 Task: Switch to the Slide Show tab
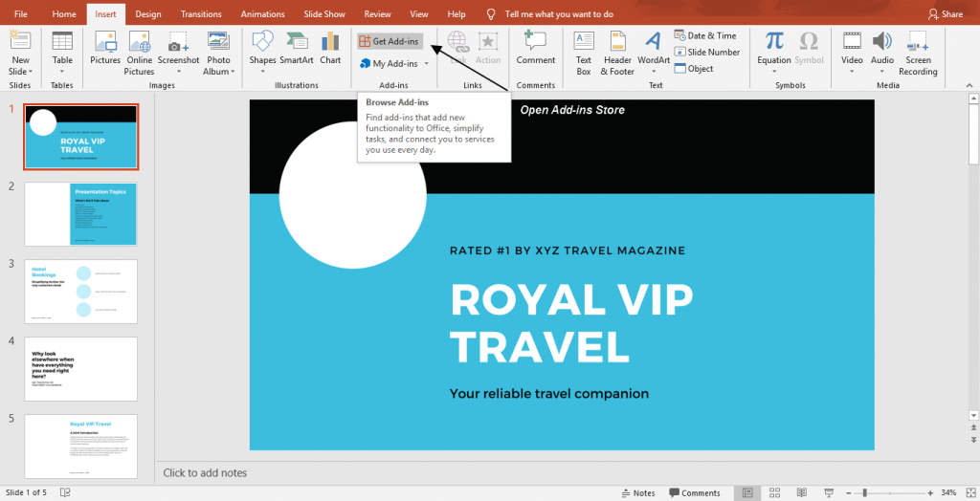pyautogui.click(x=325, y=13)
